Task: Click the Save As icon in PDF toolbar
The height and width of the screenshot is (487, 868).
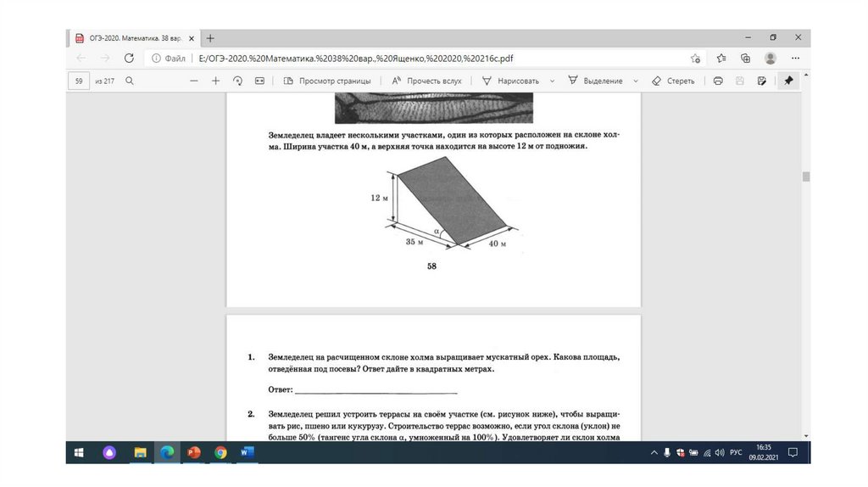Action: 762,81
